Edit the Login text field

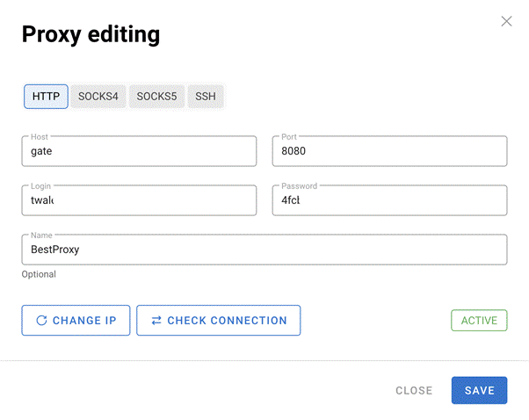139,200
